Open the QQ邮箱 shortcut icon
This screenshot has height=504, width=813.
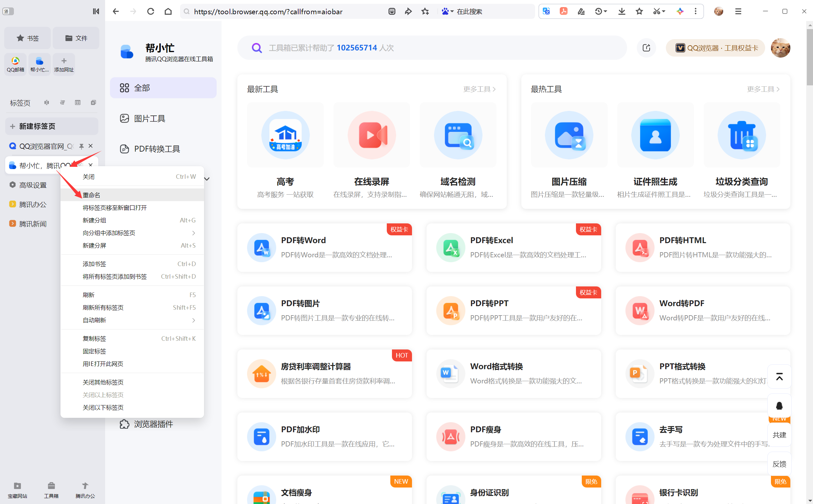click(x=15, y=64)
